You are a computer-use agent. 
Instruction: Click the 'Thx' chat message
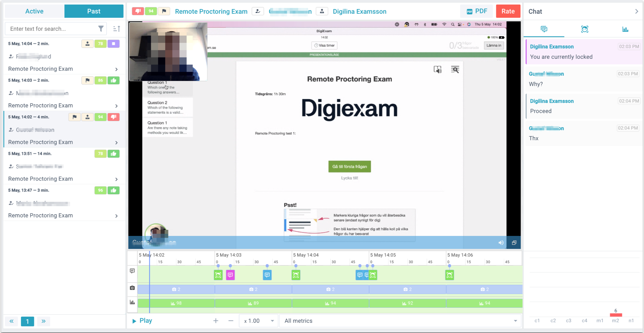[x=584, y=133]
